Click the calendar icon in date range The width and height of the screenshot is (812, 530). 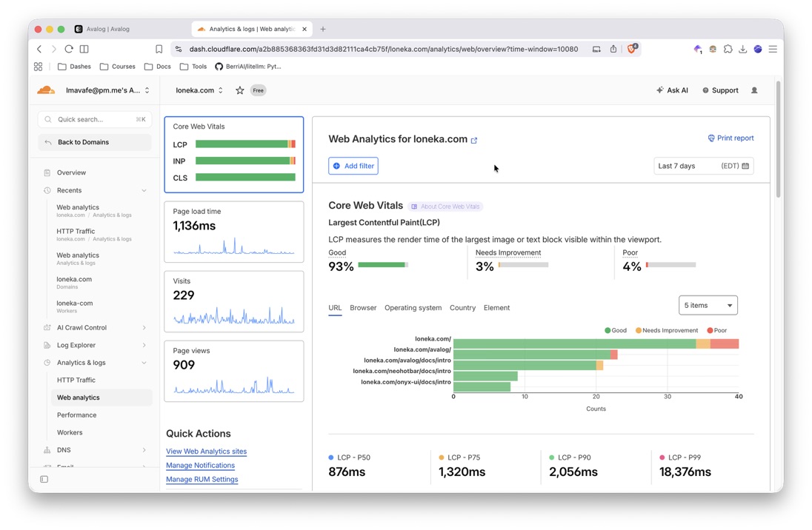pos(745,166)
